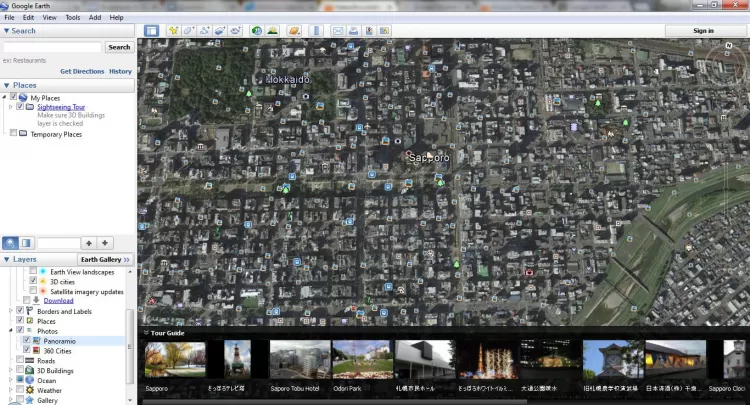The image size is (750, 405).
Task: Expand the Sightseeing Tour tree node
Action: 11,107
